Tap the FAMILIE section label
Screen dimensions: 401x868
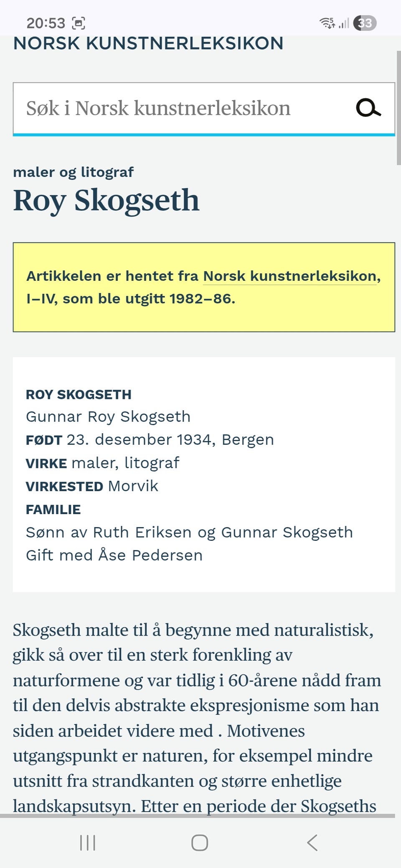(53, 510)
